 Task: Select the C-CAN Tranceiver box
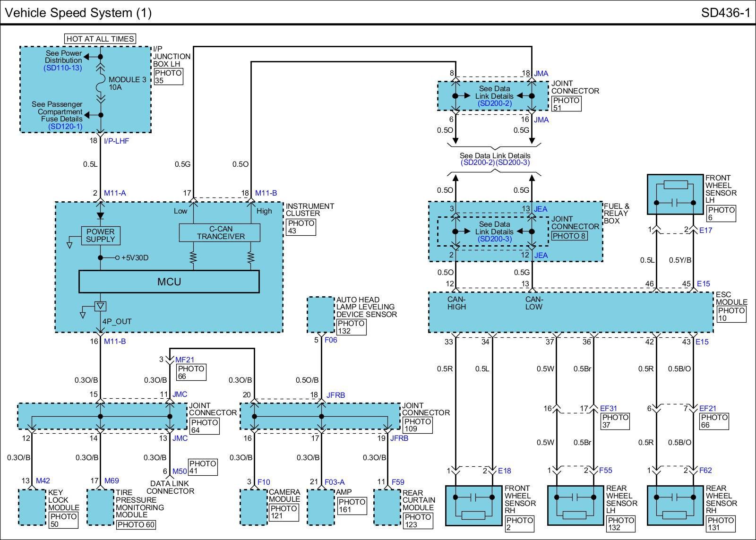220,232
